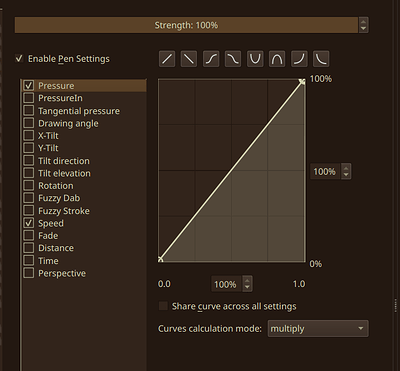The height and width of the screenshot is (371, 400).
Task: Uncheck the Speed sensor checkbox
Action: tap(29, 223)
